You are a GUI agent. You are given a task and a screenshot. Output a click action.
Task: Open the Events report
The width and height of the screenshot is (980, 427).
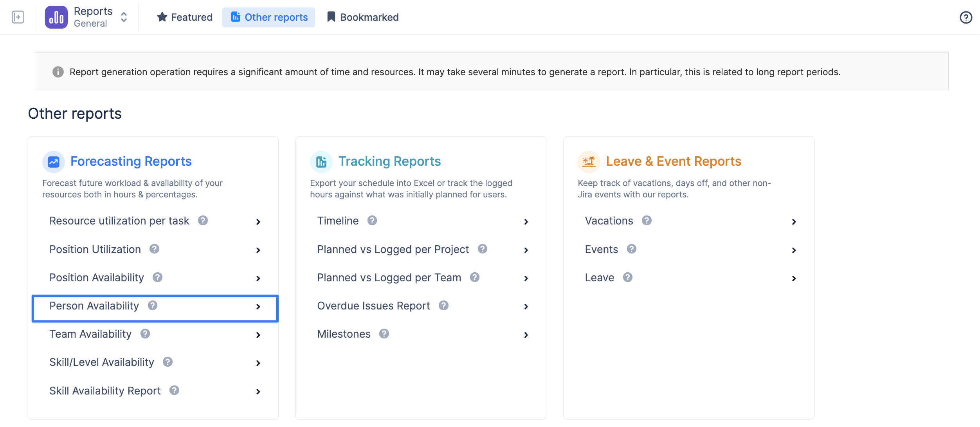coord(601,250)
